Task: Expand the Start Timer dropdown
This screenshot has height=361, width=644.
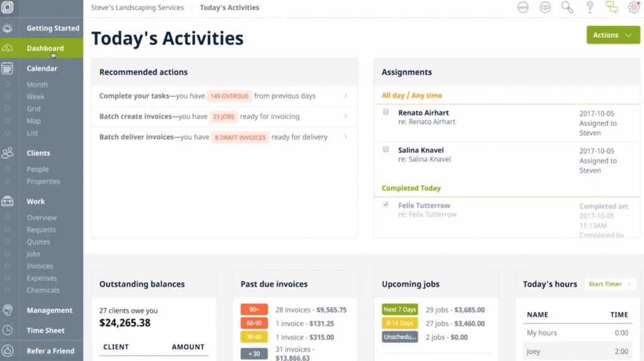Action: click(x=610, y=284)
